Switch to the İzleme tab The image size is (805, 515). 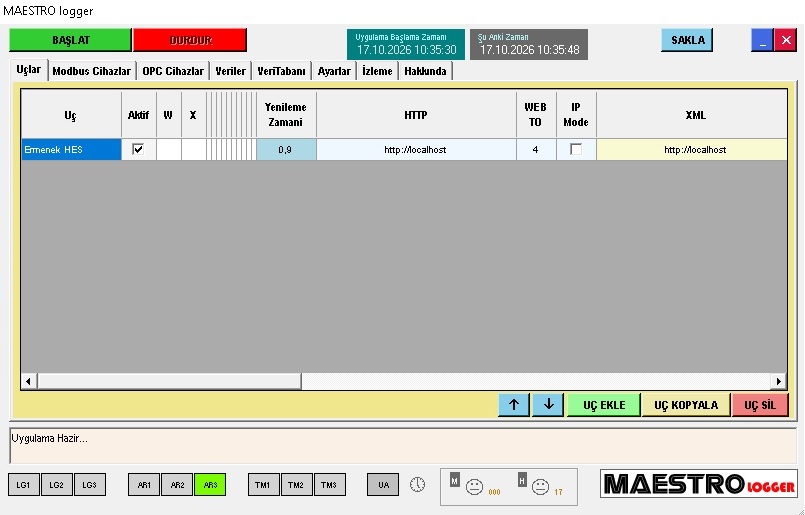(377, 71)
